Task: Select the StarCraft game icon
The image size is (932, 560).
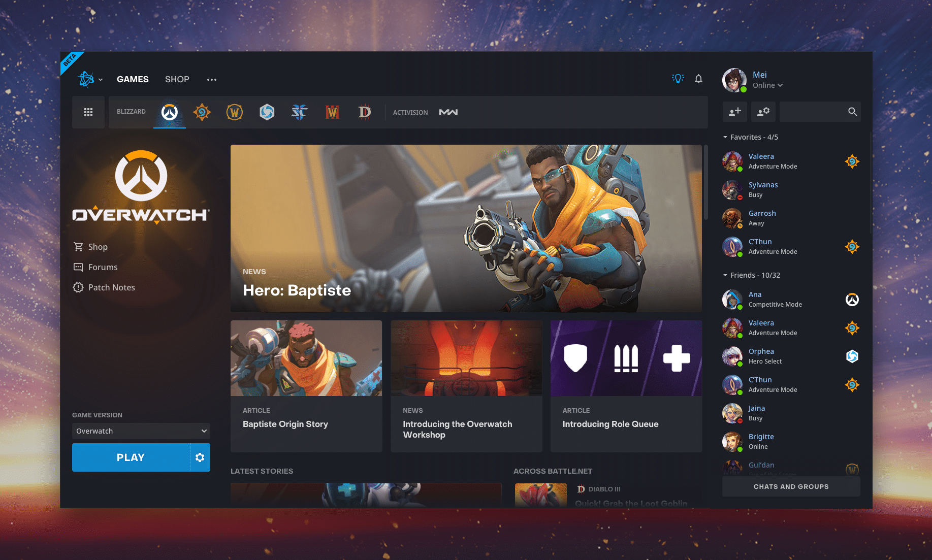Action: click(x=300, y=112)
